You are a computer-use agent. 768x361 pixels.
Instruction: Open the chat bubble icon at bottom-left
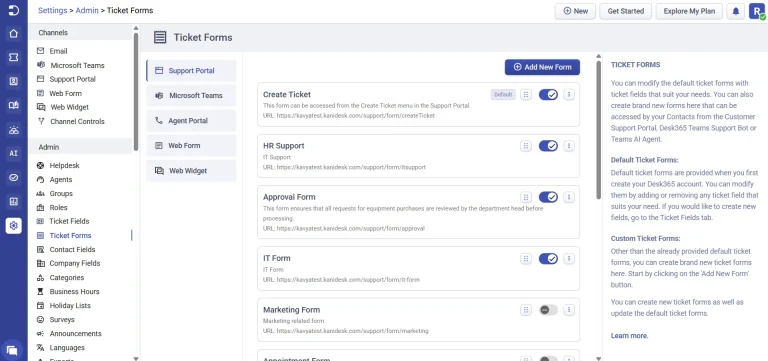pyautogui.click(x=13, y=350)
